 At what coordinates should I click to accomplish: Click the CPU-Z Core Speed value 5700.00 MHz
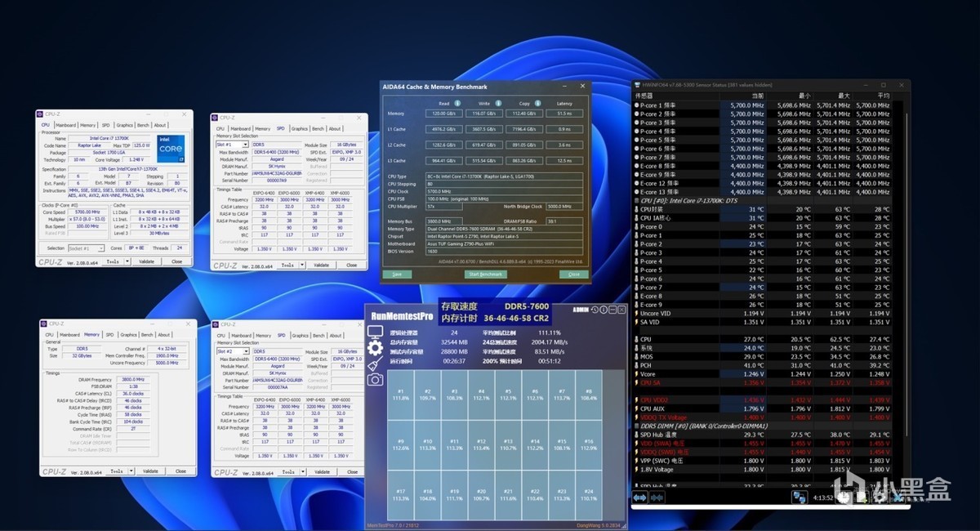[87, 212]
